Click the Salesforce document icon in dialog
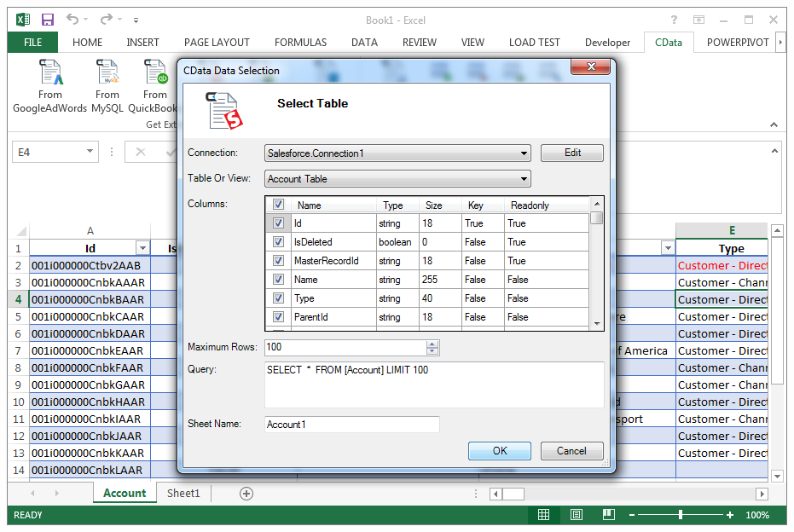794x532 pixels. [223, 111]
